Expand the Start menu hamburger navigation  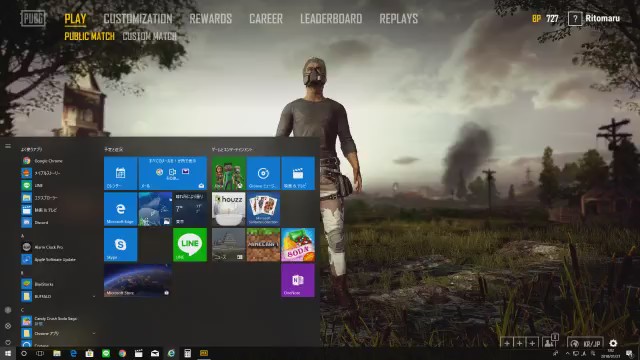click(x=8, y=146)
